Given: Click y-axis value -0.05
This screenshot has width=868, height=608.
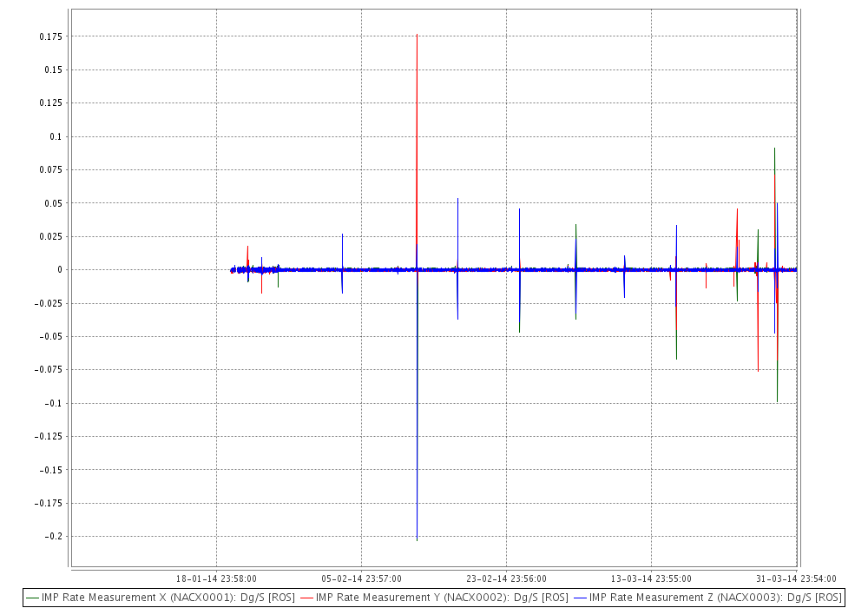Looking at the screenshot, I should (x=51, y=337).
